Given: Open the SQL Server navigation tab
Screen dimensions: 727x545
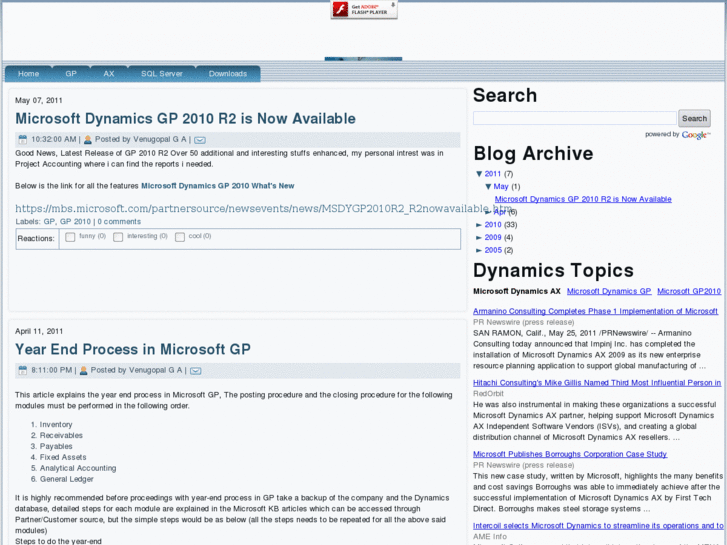Looking at the screenshot, I should click(161, 74).
